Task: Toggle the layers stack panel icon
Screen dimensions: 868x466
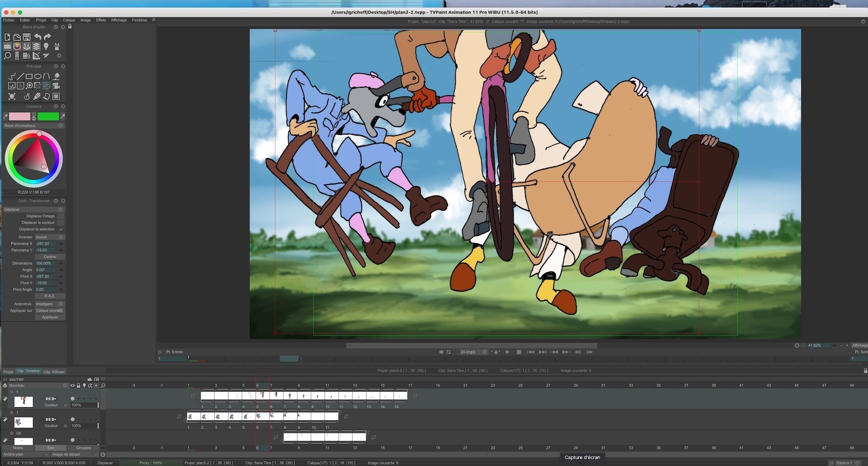Action: pyautogui.click(x=36, y=46)
